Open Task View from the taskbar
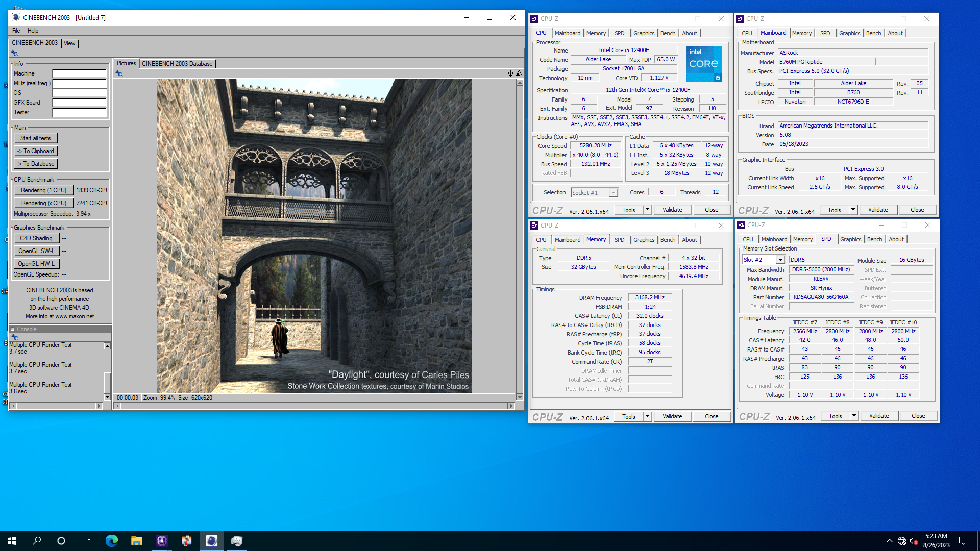Screen dimensions: 980x551 pos(86,541)
